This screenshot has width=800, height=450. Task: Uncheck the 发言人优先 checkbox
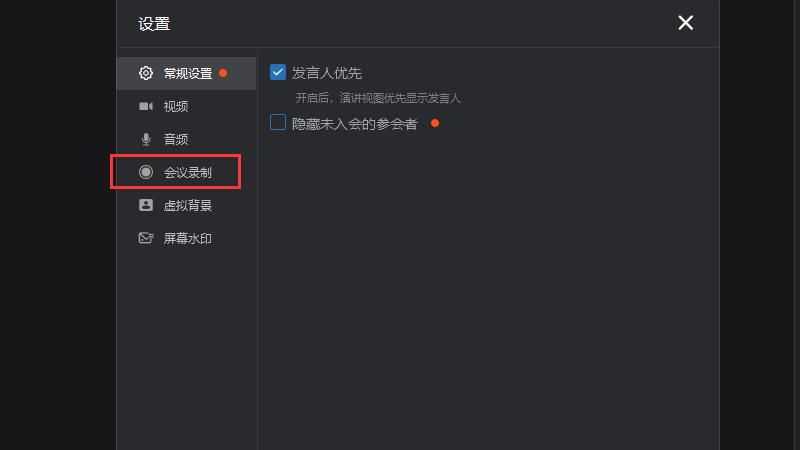[x=278, y=72]
